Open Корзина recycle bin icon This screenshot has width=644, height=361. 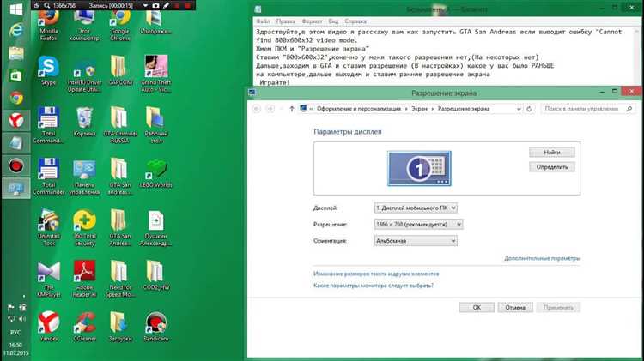coord(84,122)
